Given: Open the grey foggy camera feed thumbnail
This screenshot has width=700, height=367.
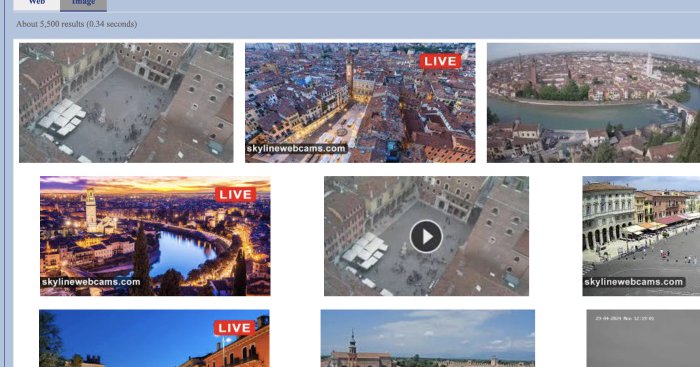Looking at the screenshot, I should click(x=643, y=338).
